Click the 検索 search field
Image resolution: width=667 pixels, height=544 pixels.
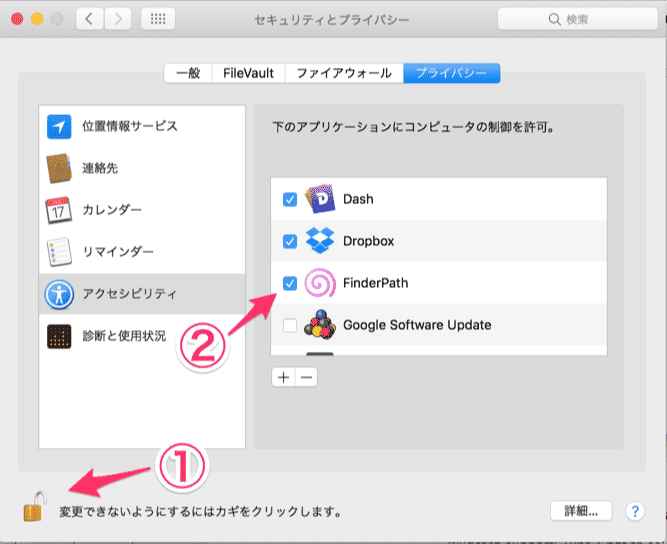click(x=570, y=19)
